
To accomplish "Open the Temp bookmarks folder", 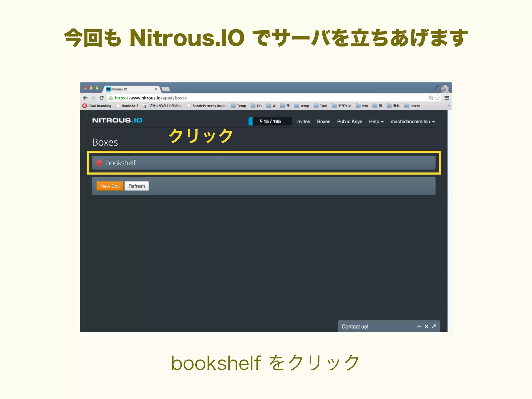I will (x=238, y=106).
